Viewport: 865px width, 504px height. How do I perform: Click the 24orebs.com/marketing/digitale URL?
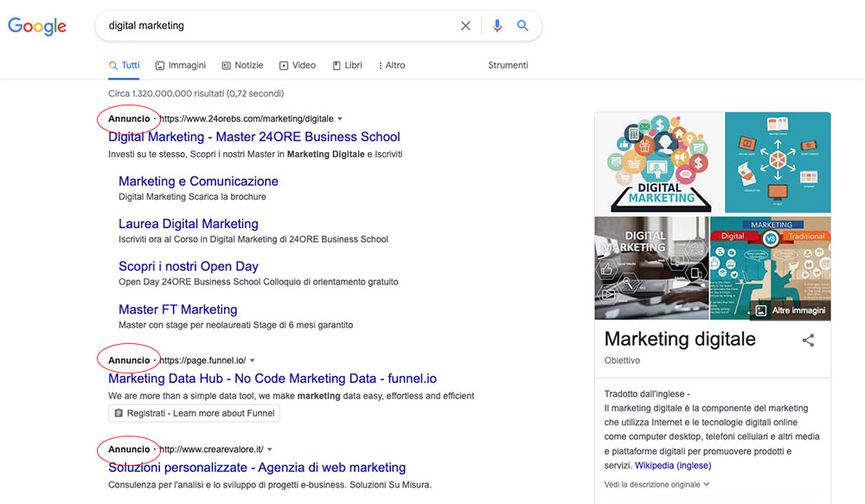pos(247,118)
